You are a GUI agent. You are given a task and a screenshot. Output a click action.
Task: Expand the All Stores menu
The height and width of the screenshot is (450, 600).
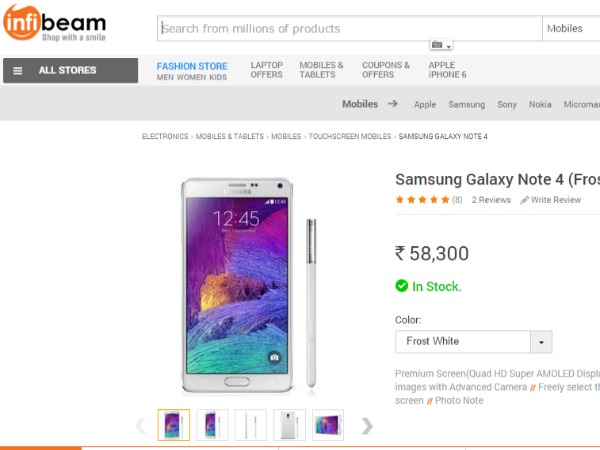point(70,70)
